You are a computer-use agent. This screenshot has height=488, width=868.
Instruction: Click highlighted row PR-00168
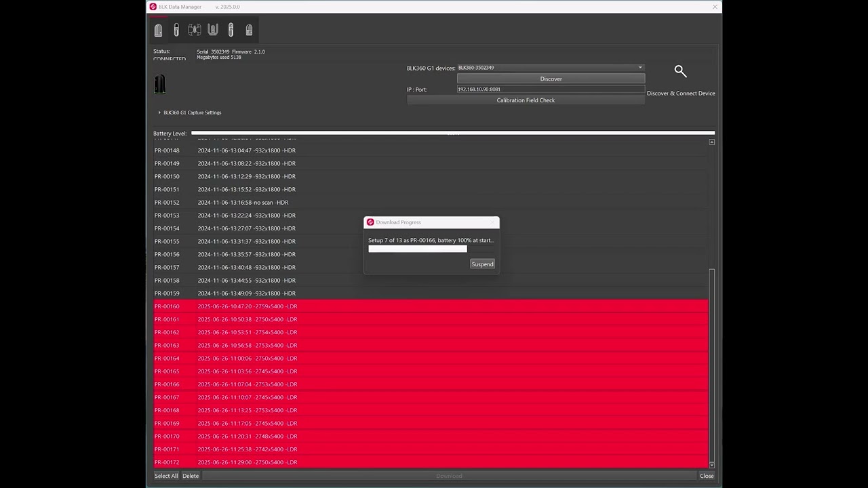click(x=431, y=410)
